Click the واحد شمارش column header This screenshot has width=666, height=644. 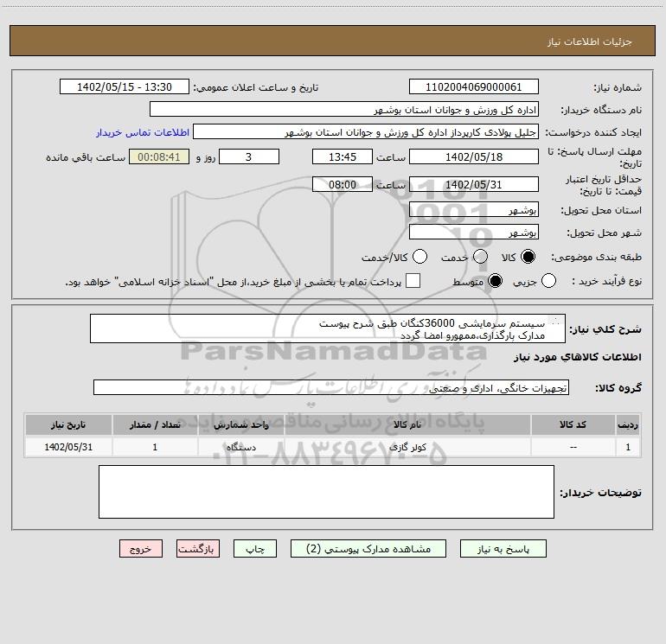240,424
